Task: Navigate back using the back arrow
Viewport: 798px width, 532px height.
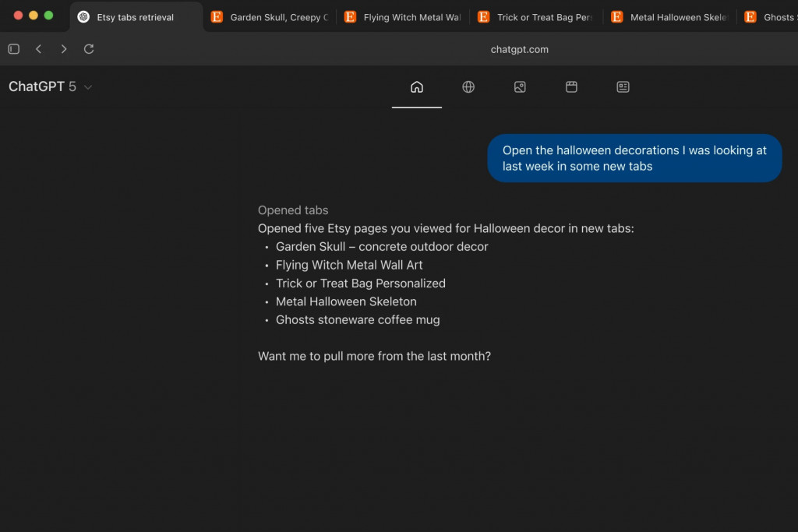Action: [x=38, y=48]
